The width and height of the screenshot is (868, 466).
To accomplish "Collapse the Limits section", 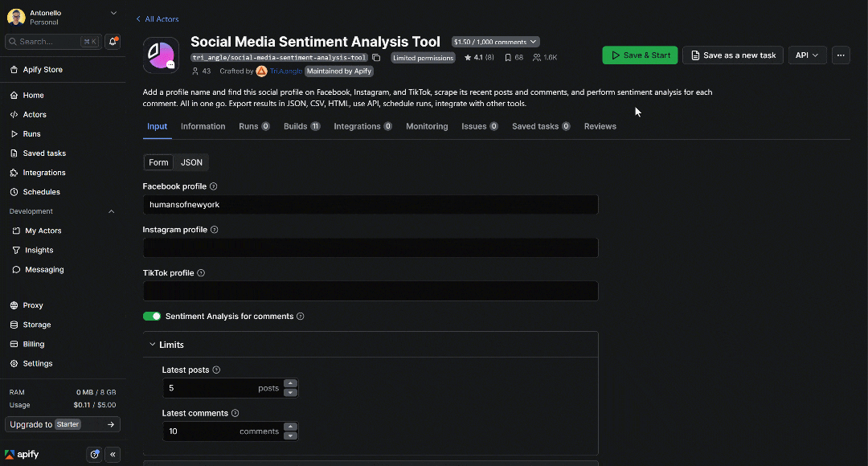I will pos(153,345).
